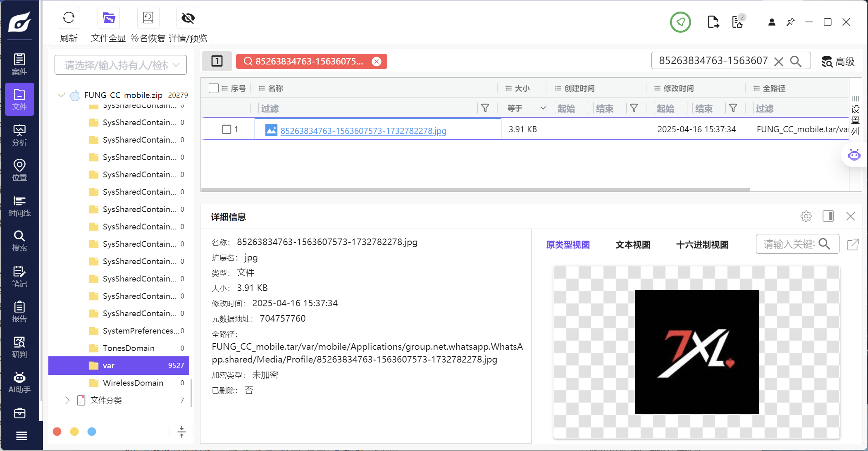Image resolution: width=868 pixels, height=451 pixels.
Task: Switch to 文本视图 tab
Action: [633, 245]
